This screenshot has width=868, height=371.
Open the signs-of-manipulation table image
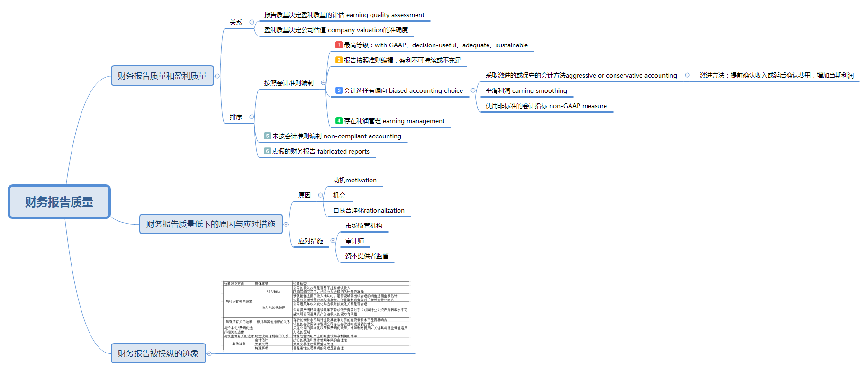316,316
